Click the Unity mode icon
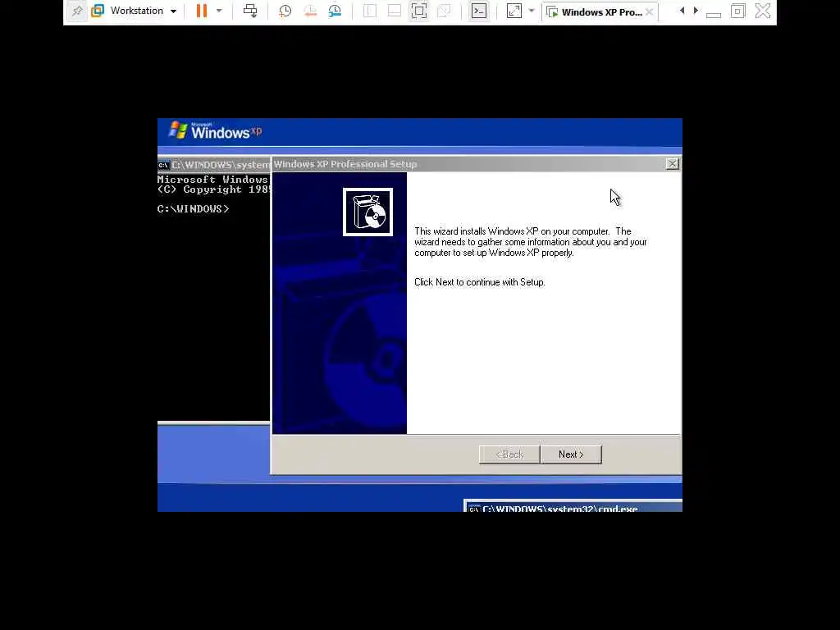The height and width of the screenshot is (630, 840). (444, 11)
